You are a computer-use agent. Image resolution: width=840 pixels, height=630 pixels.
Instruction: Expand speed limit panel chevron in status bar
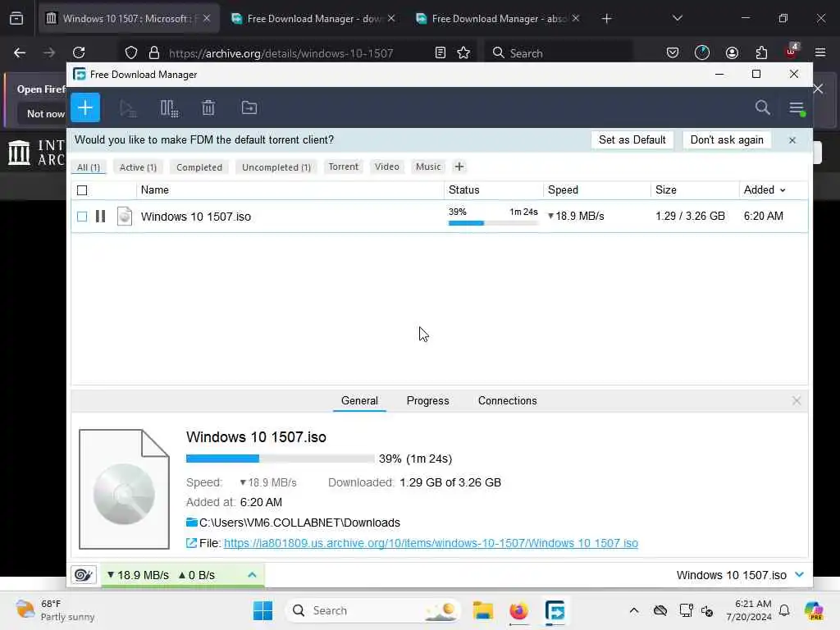click(x=253, y=575)
